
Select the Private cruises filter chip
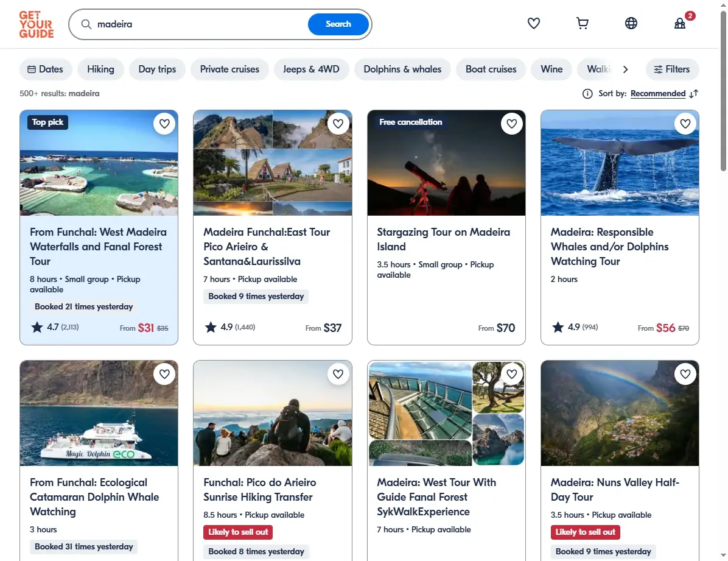pyautogui.click(x=229, y=69)
